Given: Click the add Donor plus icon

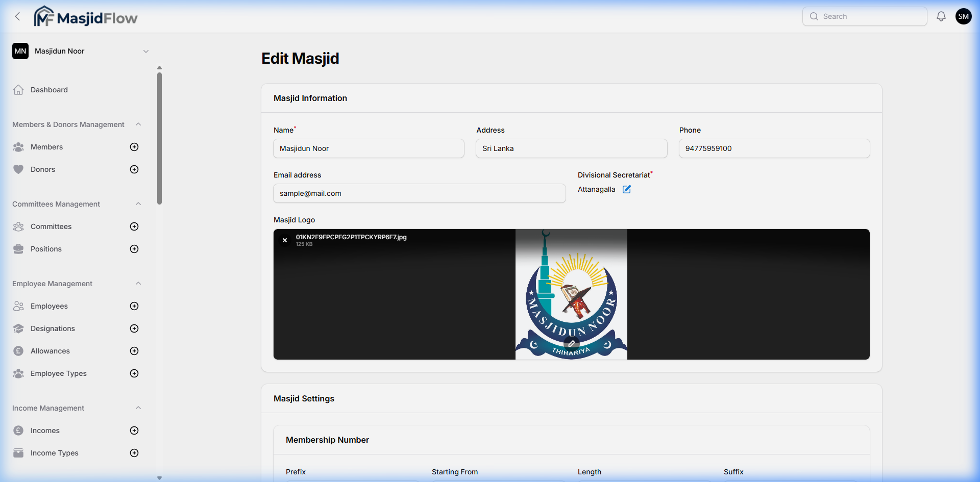Looking at the screenshot, I should point(134,169).
